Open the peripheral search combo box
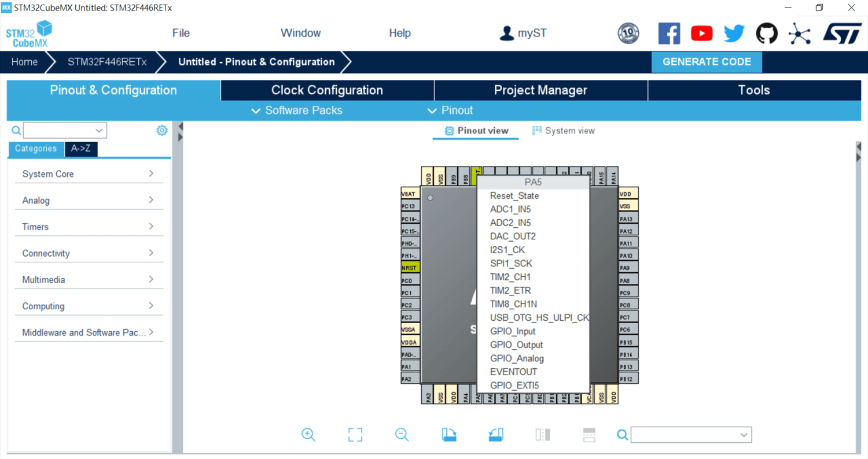The width and height of the screenshot is (868, 459). 65,131
